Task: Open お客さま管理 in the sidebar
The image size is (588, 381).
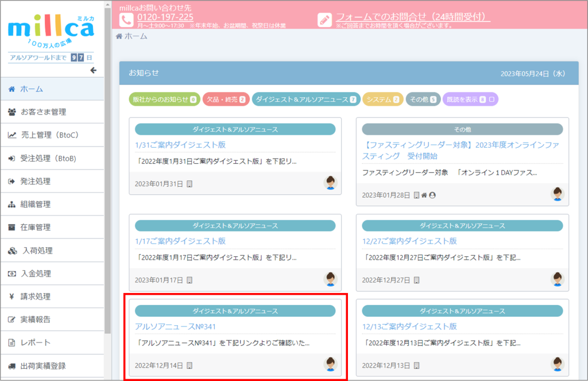Action: coord(43,112)
